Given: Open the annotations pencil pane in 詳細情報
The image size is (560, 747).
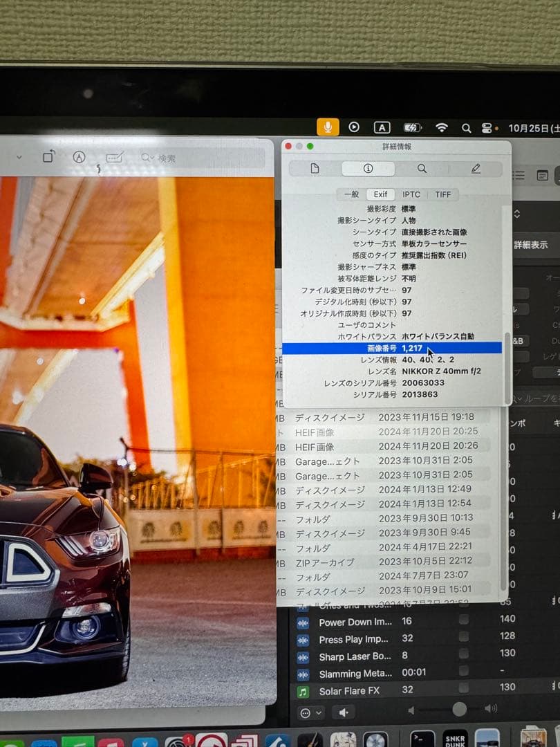Looking at the screenshot, I should click(474, 168).
